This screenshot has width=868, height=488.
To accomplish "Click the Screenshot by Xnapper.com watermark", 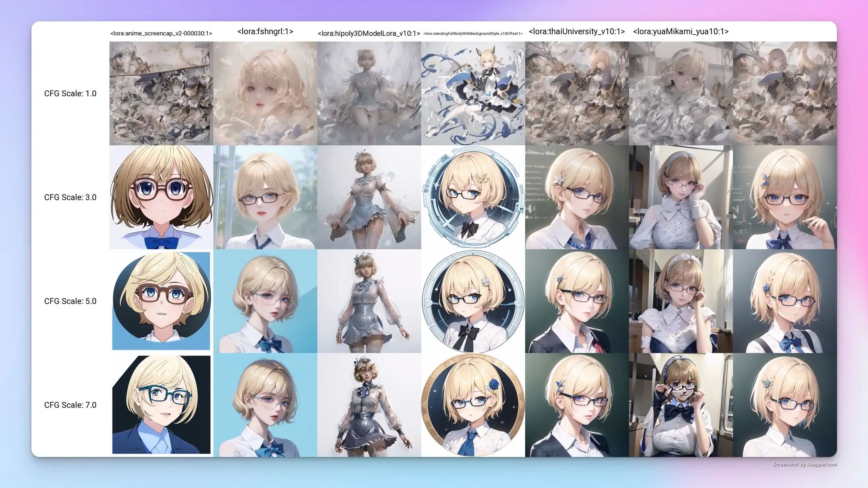I will 804,464.
